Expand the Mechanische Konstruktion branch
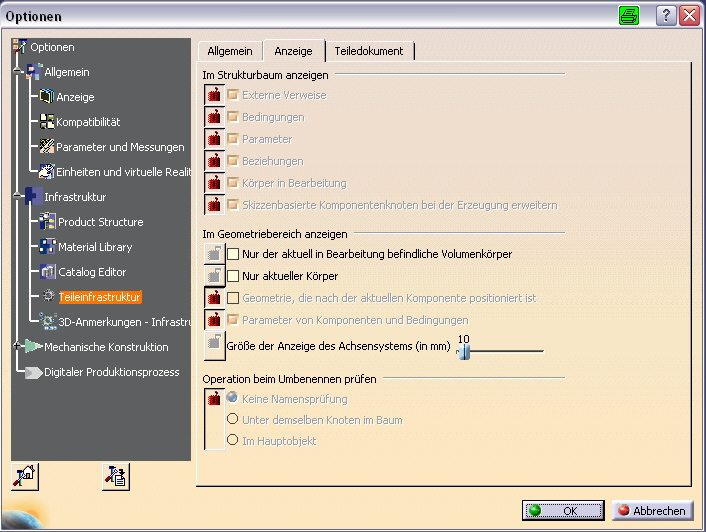This screenshot has height=532, width=706. 17,346
